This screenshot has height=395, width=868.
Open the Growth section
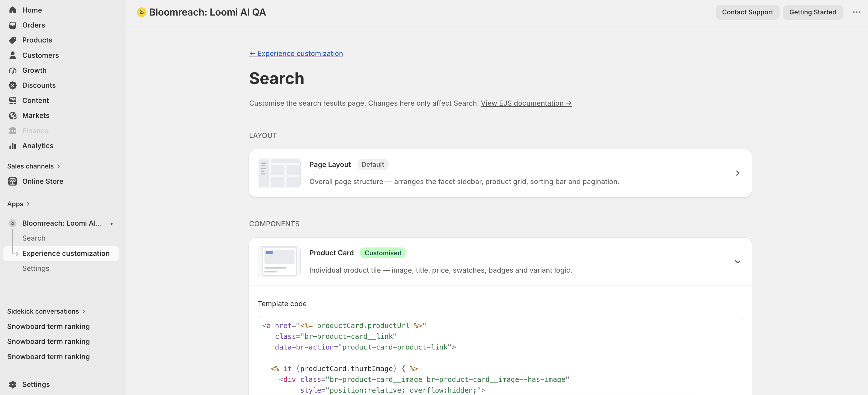pos(61,70)
